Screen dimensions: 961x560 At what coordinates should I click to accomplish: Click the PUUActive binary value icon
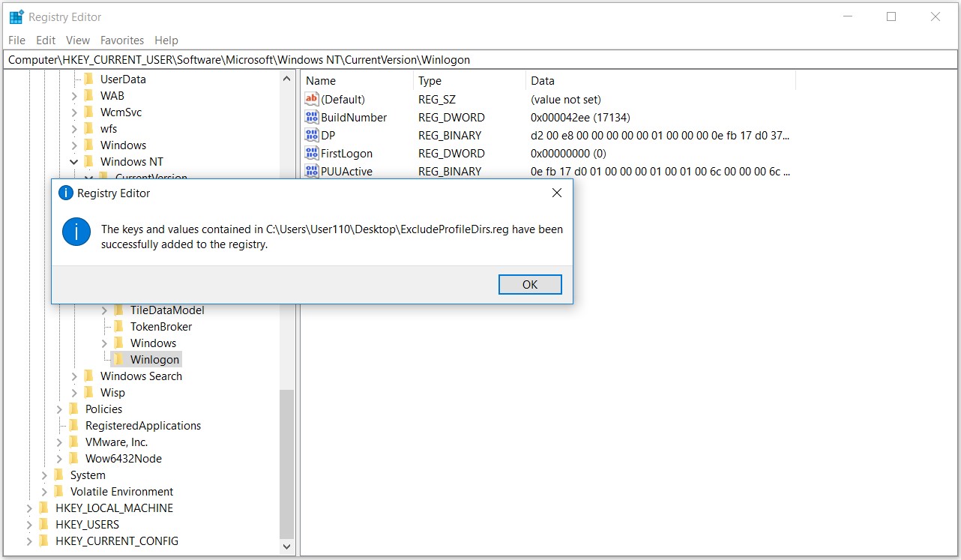(x=312, y=171)
